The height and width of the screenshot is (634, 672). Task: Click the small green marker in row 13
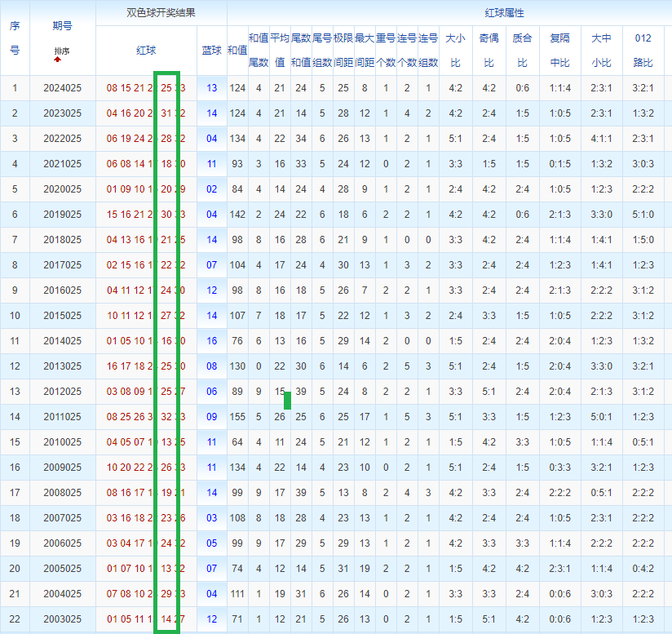[x=287, y=401]
